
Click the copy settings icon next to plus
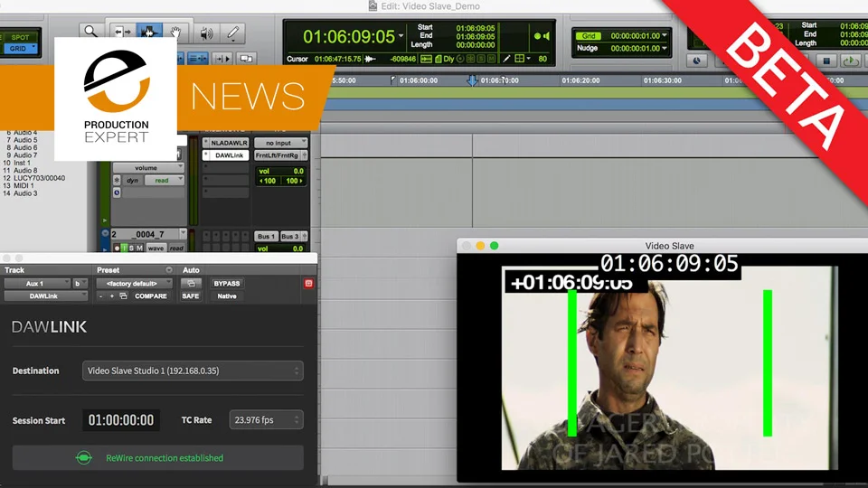(124, 296)
